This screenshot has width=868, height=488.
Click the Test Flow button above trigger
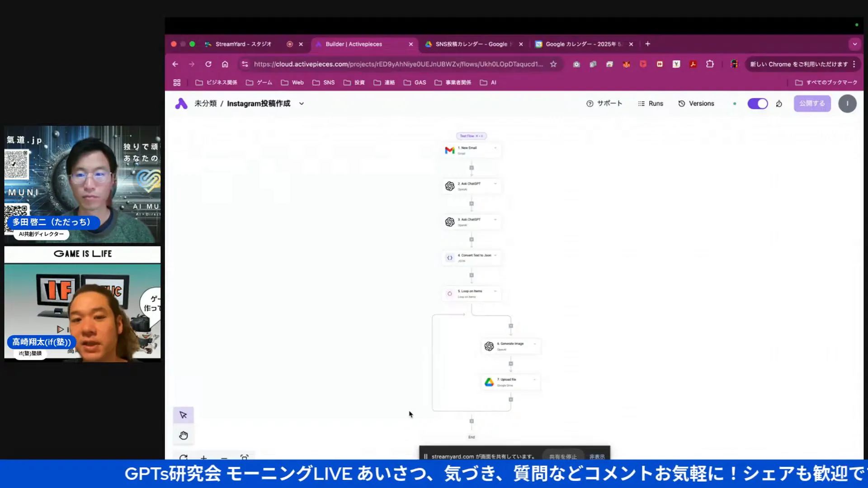pos(472,136)
